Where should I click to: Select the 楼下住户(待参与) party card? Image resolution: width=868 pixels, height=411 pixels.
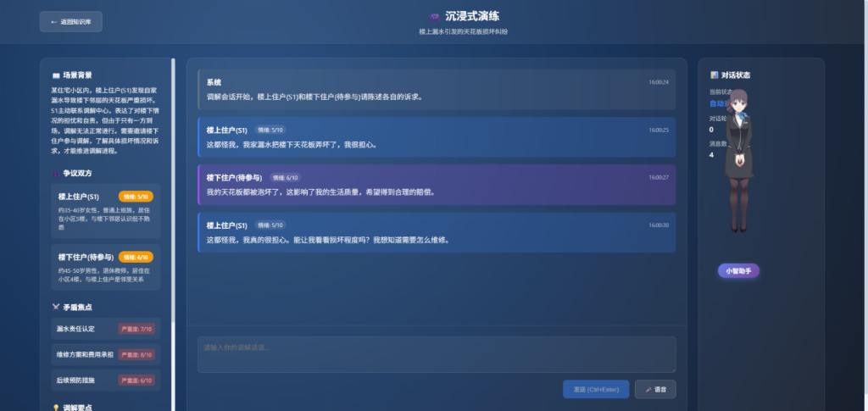point(105,267)
